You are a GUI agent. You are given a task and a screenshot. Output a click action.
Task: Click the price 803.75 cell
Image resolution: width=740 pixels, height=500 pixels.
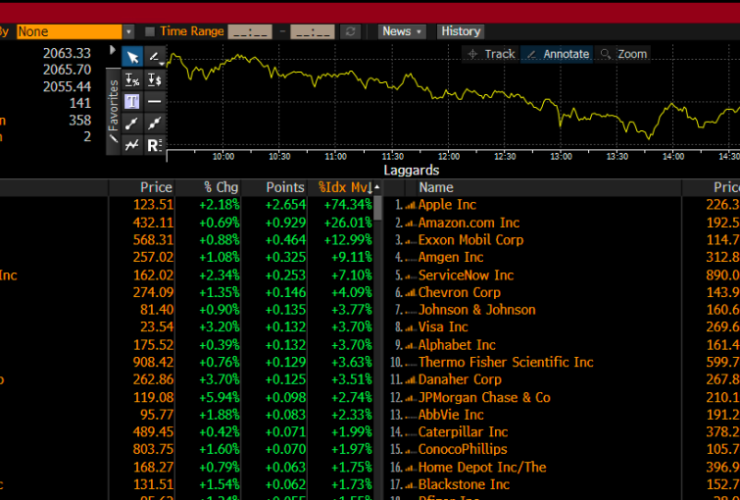pos(152,449)
